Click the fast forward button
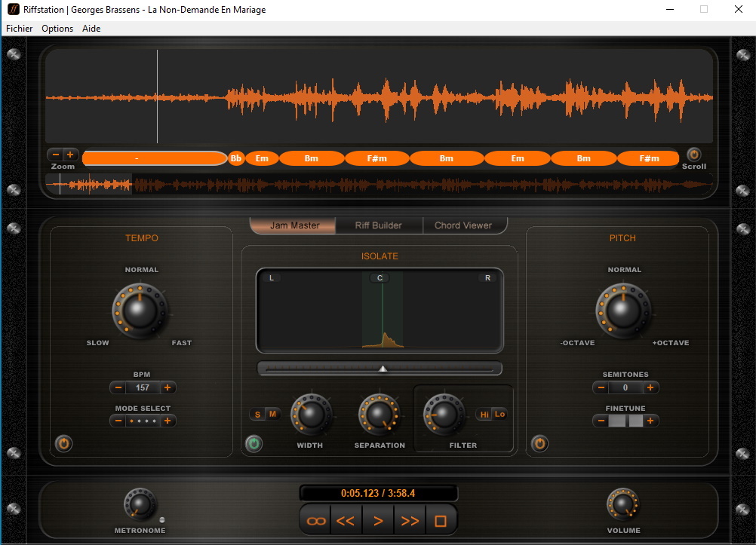Screen dimensions: 756x545 pos(410,521)
